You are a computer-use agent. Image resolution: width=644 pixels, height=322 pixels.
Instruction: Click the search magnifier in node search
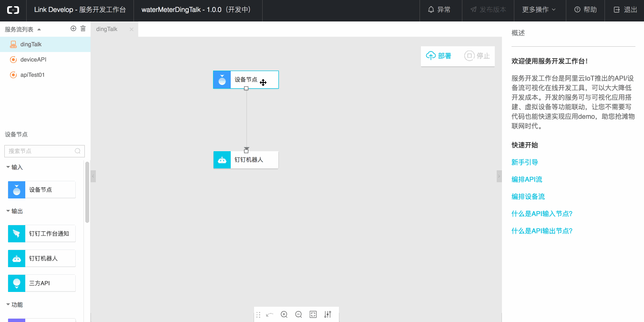tap(78, 151)
